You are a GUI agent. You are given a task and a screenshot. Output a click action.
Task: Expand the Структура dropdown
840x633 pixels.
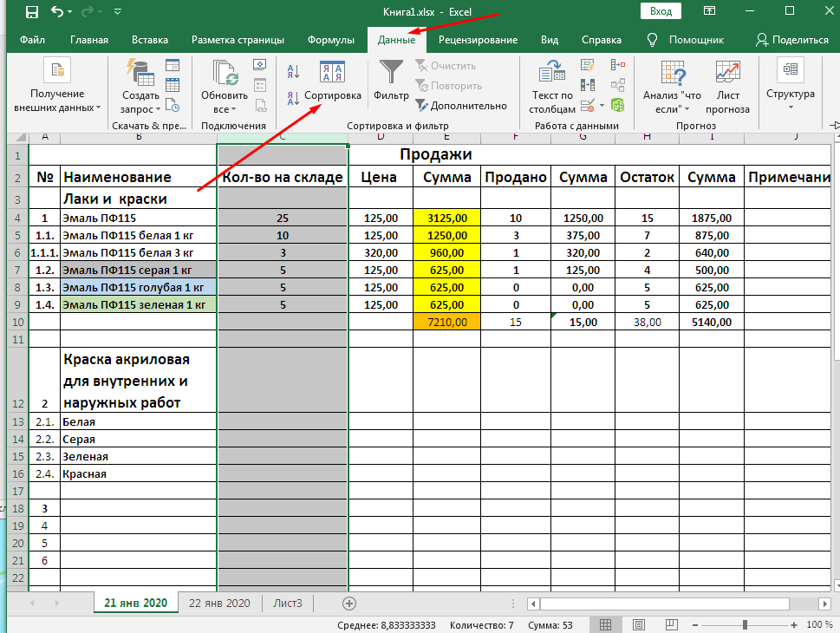point(791,86)
